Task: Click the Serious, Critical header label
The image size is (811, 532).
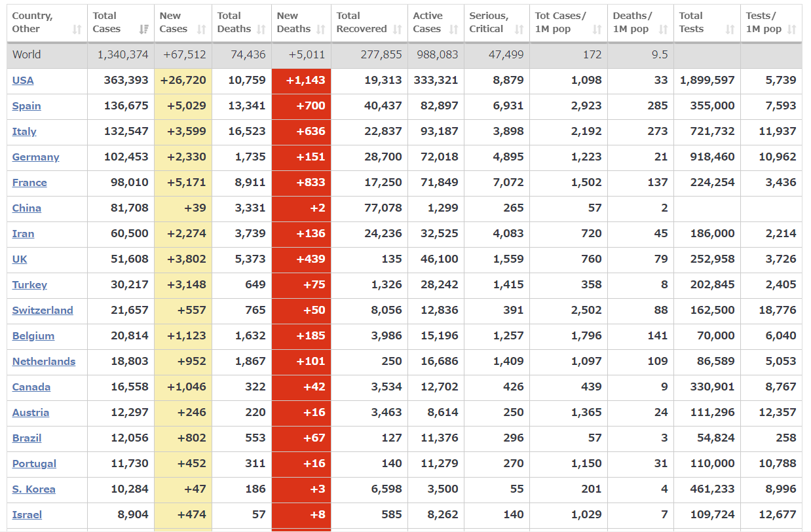Action: (x=489, y=22)
